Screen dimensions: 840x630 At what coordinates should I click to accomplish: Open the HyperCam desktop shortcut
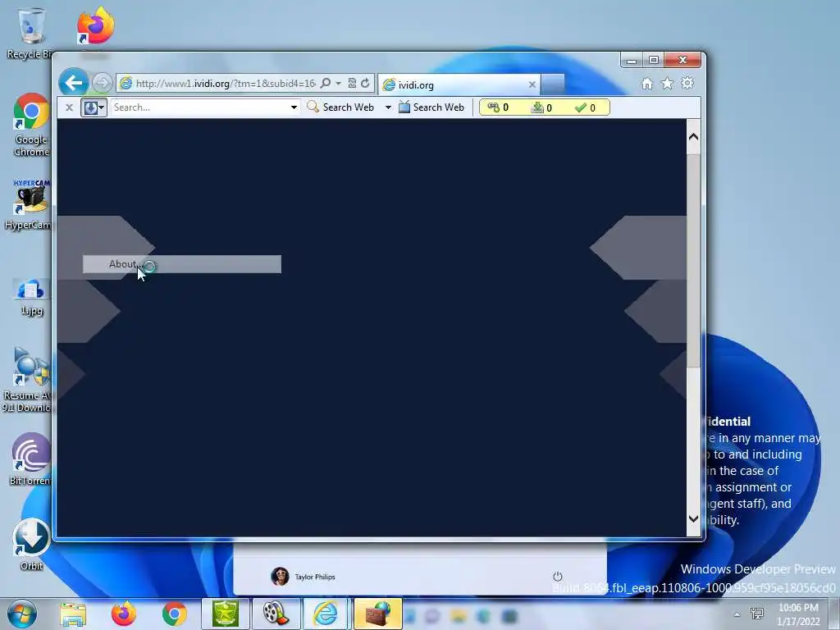coord(30,204)
